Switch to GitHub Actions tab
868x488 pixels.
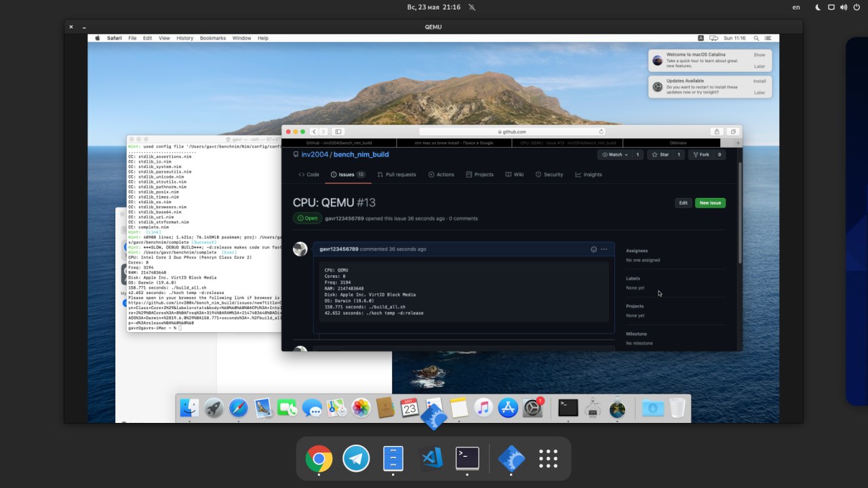[x=441, y=174]
